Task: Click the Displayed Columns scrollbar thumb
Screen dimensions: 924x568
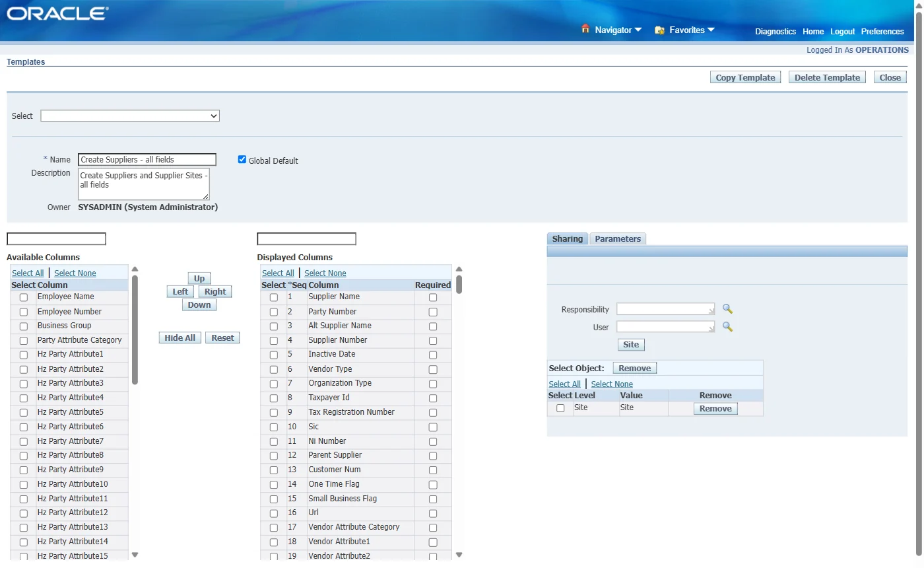Action: [x=459, y=285]
